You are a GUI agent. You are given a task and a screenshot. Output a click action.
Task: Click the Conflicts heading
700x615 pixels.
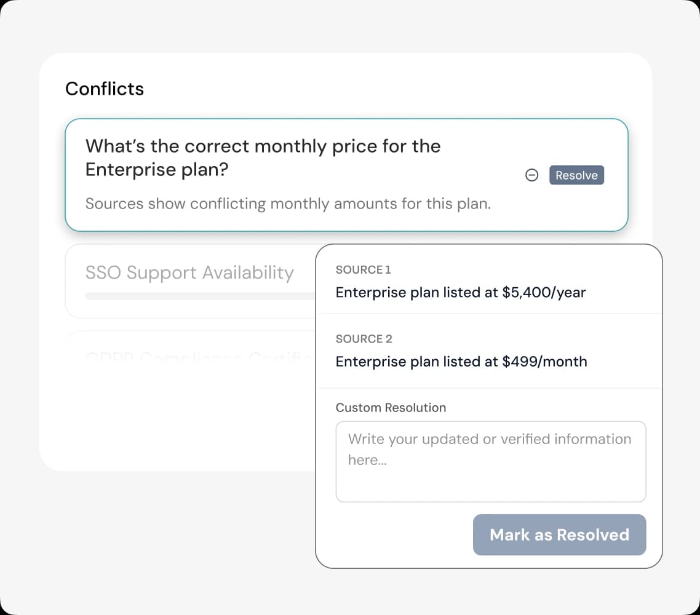[105, 89]
